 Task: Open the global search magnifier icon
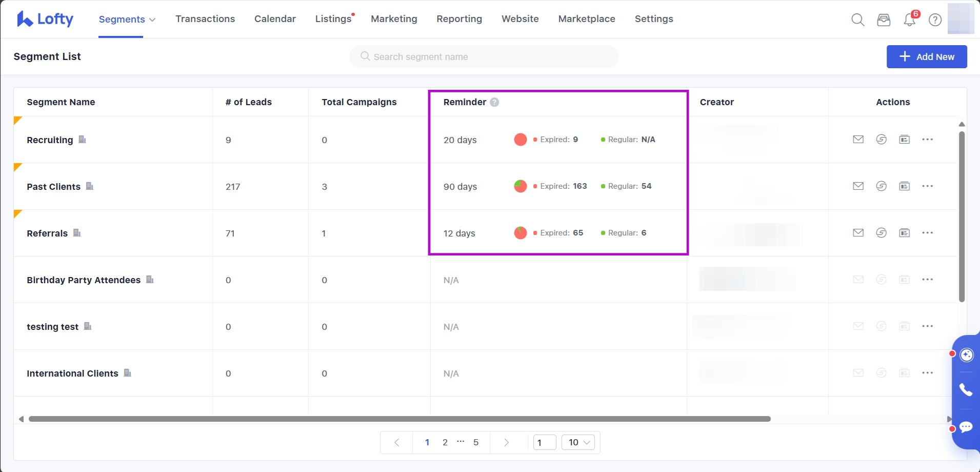click(x=857, y=20)
